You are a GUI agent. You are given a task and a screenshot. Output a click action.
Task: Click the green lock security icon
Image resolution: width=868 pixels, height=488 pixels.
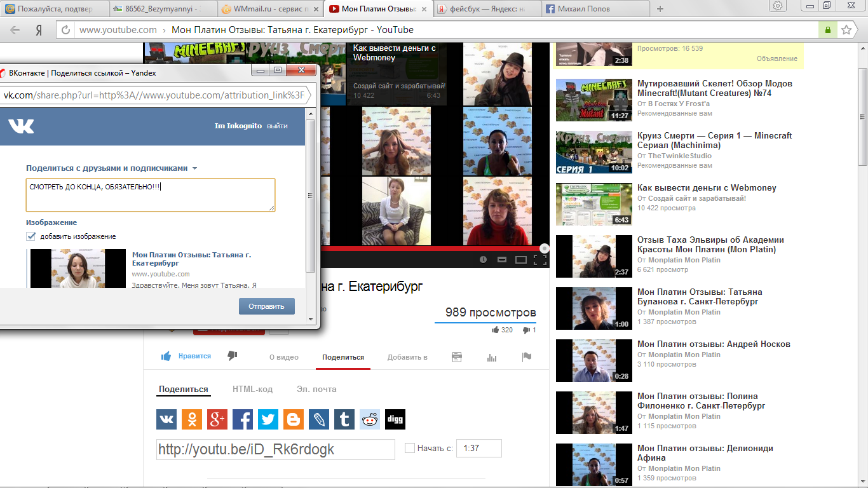point(827,30)
